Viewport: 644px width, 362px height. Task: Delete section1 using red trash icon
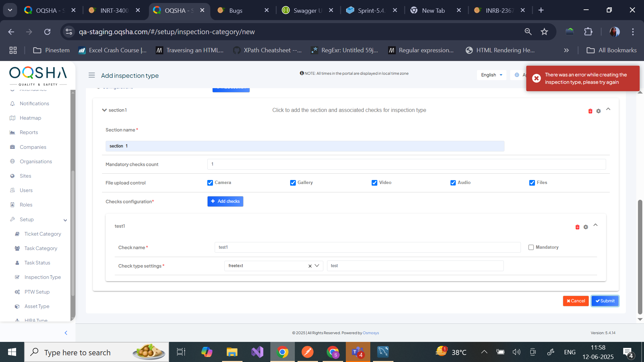[x=590, y=111]
